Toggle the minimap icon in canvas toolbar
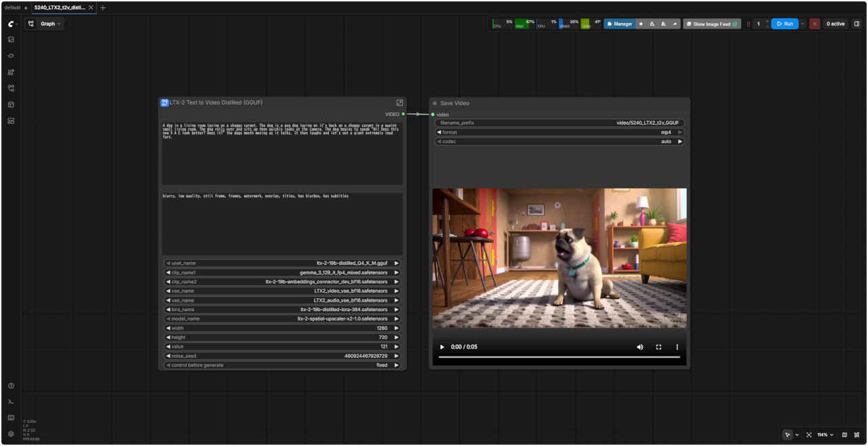The image size is (868, 446). pyautogui.click(x=844, y=434)
